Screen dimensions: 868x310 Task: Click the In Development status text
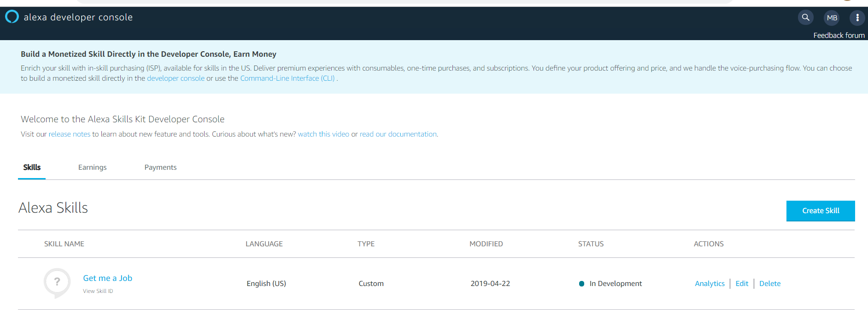[x=616, y=284]
